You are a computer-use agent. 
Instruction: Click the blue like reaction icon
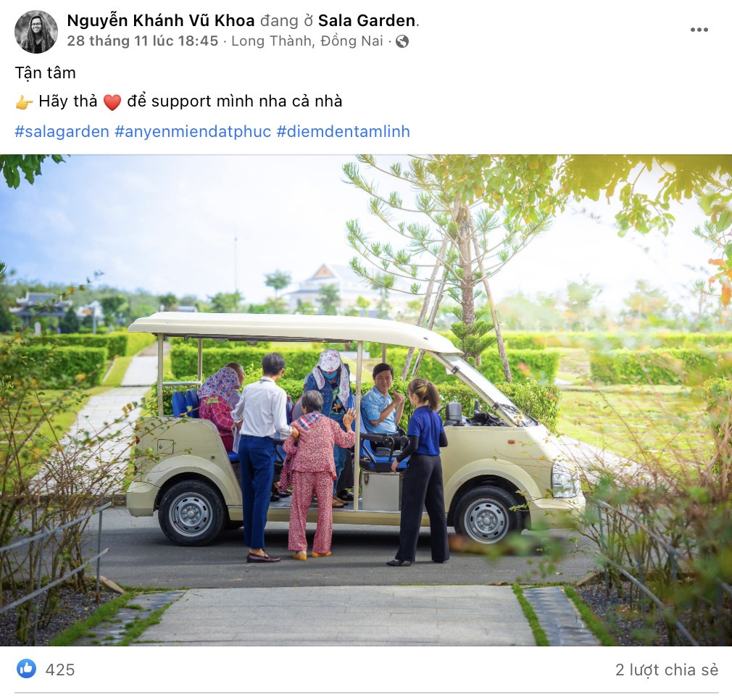(26, 669)
